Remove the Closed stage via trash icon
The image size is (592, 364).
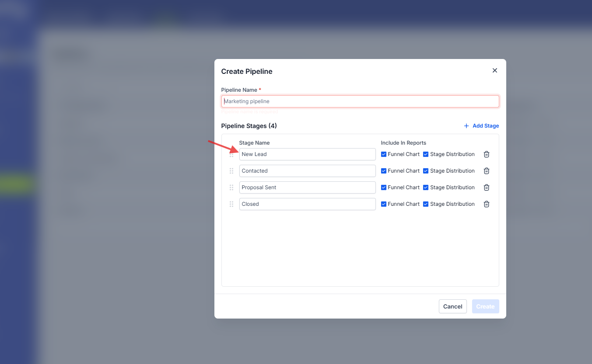(x=486, y=204)
